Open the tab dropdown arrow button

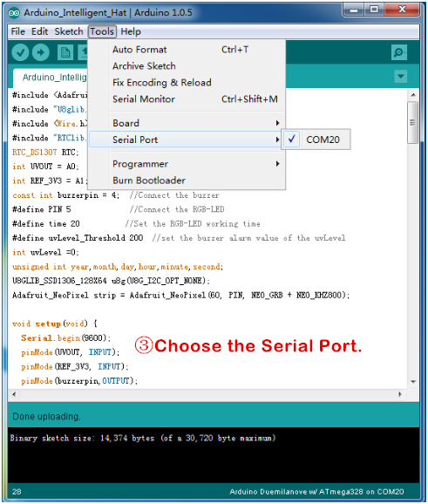(x=401, y=77)
